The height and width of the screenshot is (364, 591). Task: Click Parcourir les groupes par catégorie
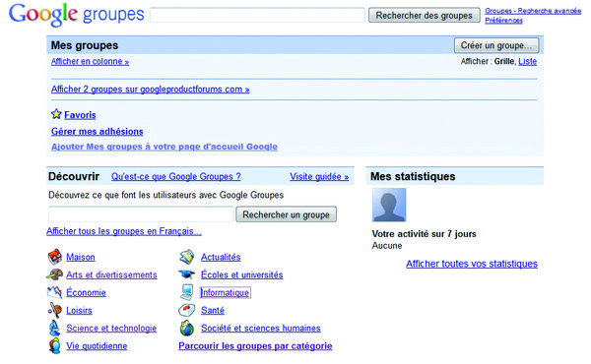click(x=255, y=346)
